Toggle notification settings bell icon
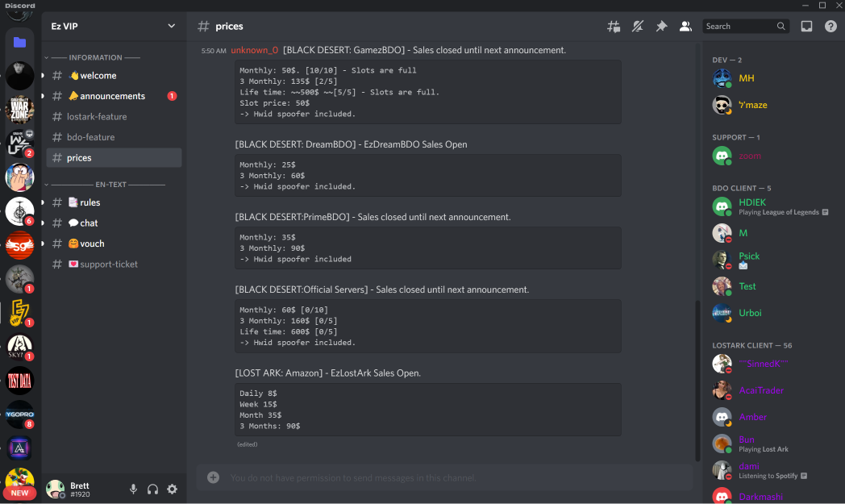Screen dimensions: 845x504 coord(638,27)
